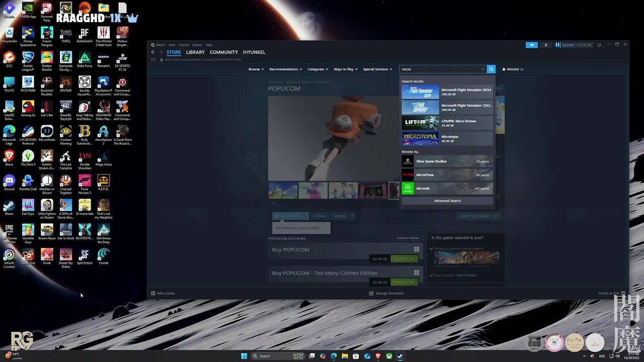Reload the Steam store page
644x362 pixels.
153,59
